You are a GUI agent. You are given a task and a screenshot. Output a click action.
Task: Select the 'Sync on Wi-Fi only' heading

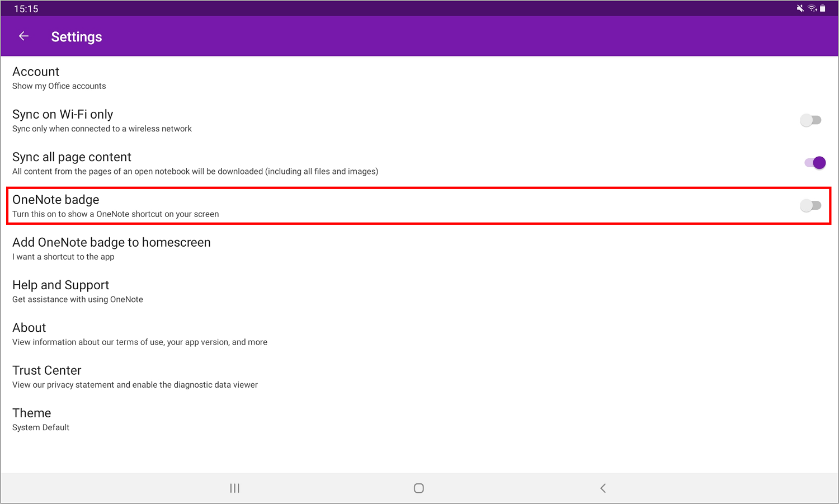(63, 114)
